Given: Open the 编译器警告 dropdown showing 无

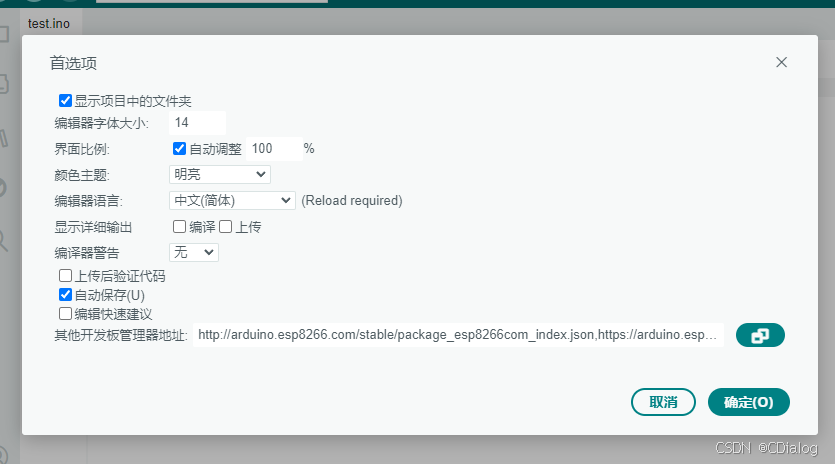Looking at the screenshot, I should tap(194, 252).
